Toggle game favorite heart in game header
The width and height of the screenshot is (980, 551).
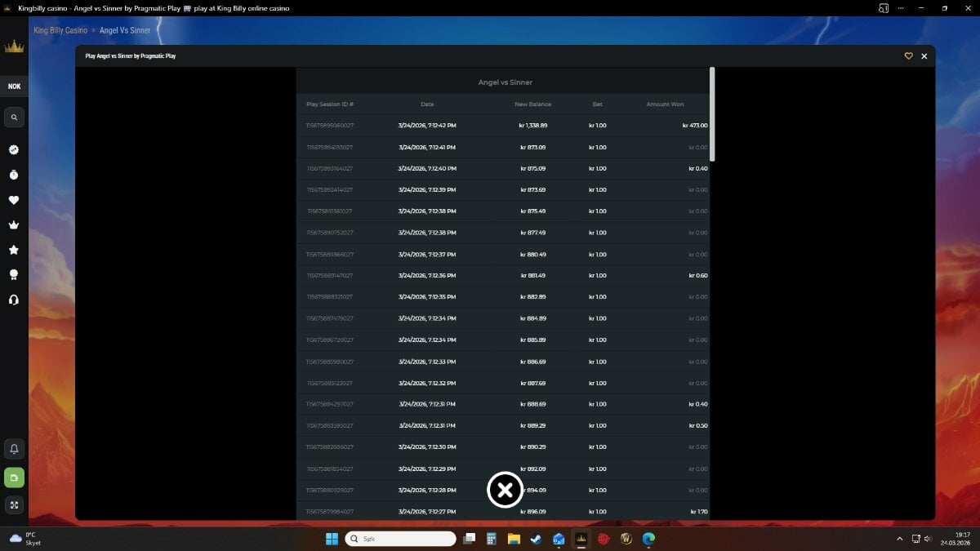(x=908, y=56)
